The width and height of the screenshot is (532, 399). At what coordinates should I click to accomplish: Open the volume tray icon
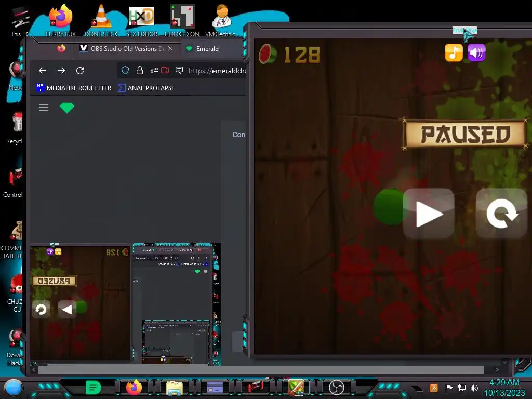(x=474, y=388)
